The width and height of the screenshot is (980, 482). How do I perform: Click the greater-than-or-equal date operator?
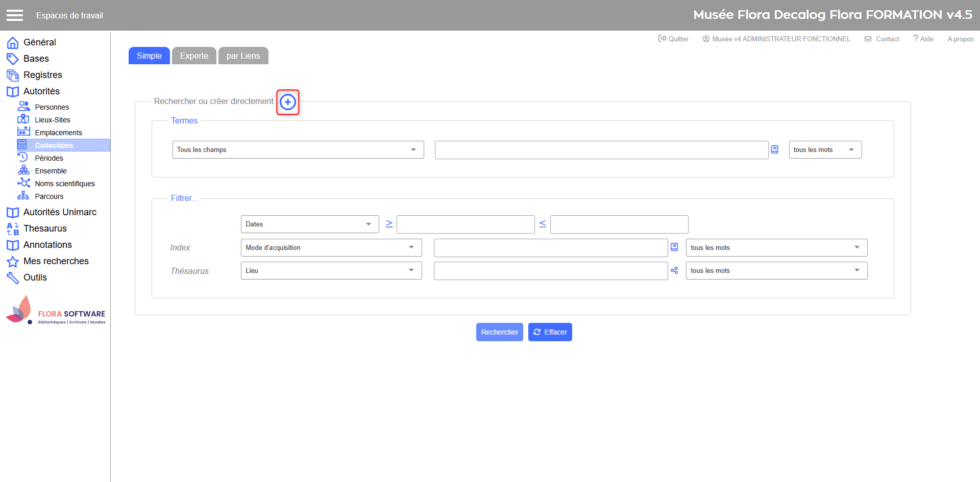[389, 224]
